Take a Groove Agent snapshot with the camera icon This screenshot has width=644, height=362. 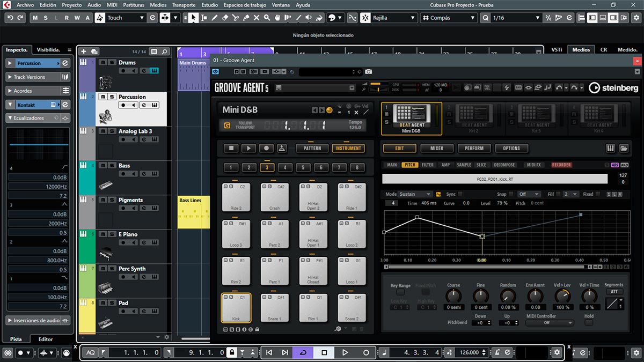pos(369,71)
